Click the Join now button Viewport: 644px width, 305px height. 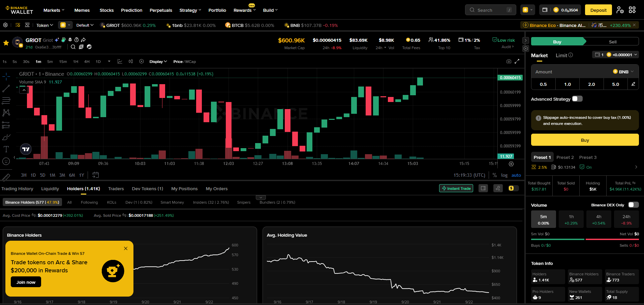(26, 282)
